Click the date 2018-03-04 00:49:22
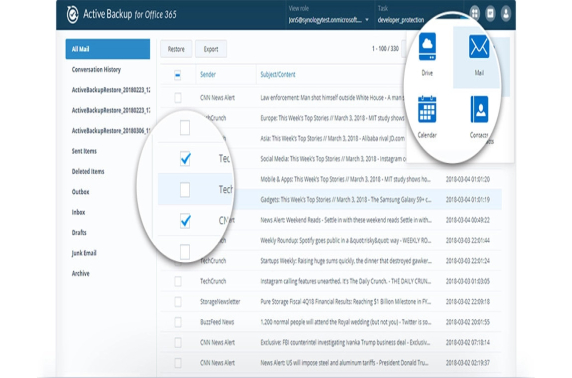Image resolution: width=572 pixels, height=378 pixels. coord(468,220)
